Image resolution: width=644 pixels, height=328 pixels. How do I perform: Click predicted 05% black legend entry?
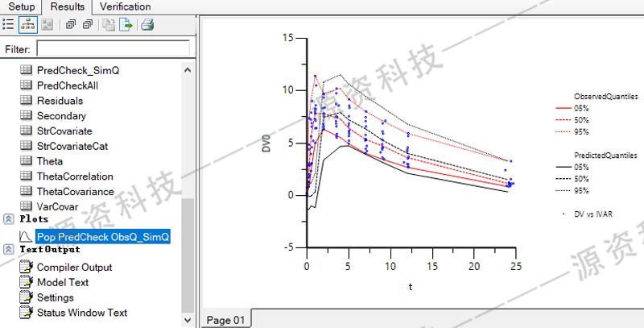tap(572, 168)
